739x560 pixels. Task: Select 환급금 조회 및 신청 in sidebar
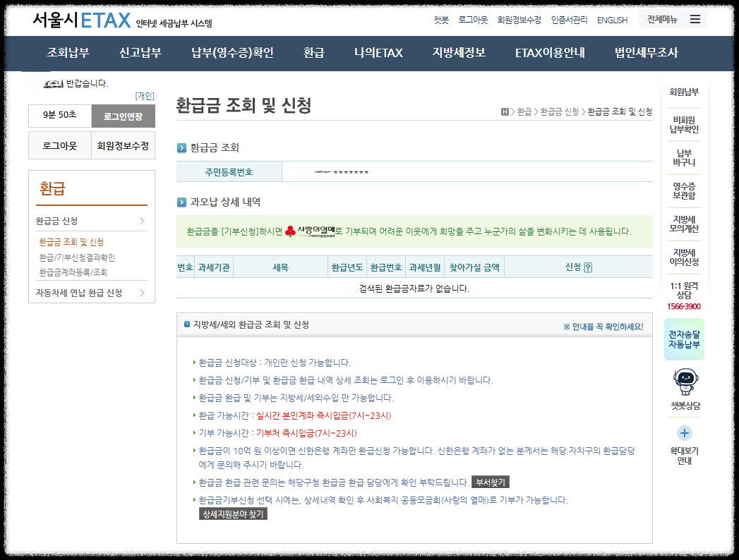point(71,242)
